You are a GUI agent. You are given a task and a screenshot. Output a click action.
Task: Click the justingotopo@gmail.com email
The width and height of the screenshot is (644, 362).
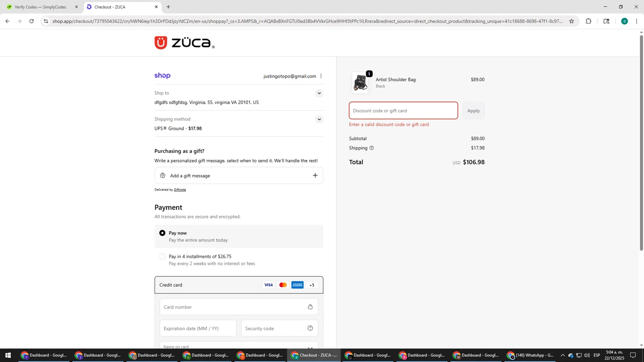290,76
